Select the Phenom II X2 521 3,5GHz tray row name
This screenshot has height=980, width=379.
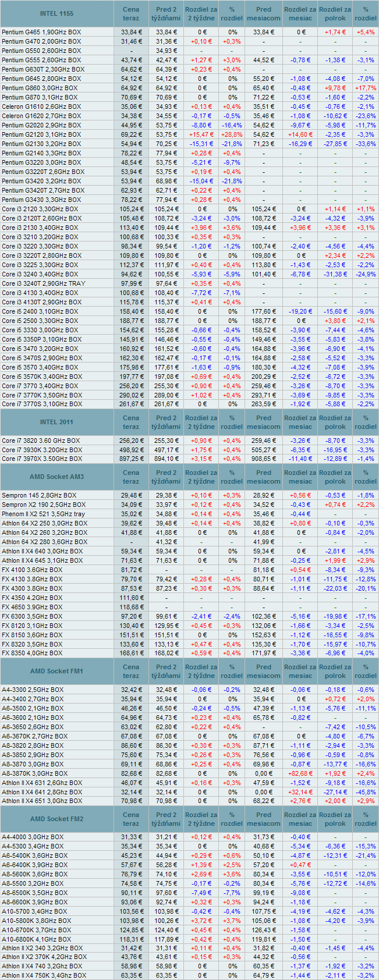click(x=43, y=514)
